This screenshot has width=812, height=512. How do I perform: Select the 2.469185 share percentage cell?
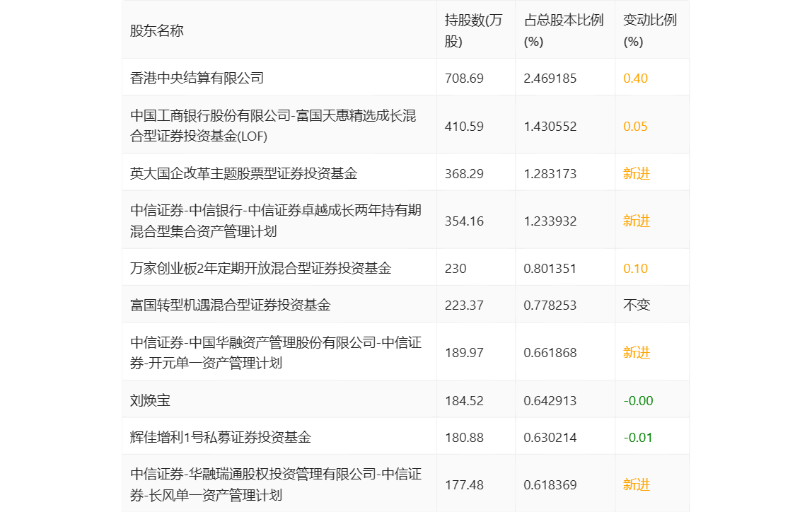[550, 78]
